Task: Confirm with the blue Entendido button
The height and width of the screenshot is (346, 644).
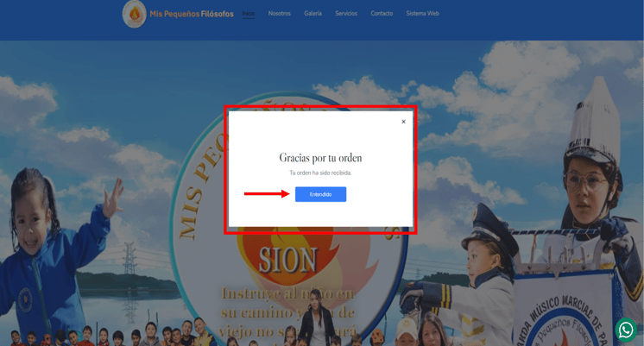Action: point(320,194)
